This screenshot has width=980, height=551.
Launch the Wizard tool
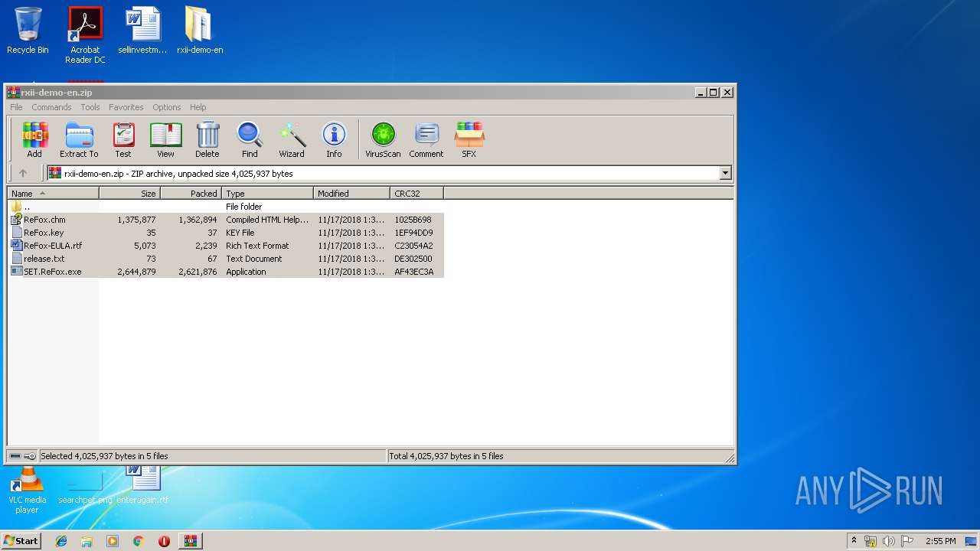click(292, 140)
